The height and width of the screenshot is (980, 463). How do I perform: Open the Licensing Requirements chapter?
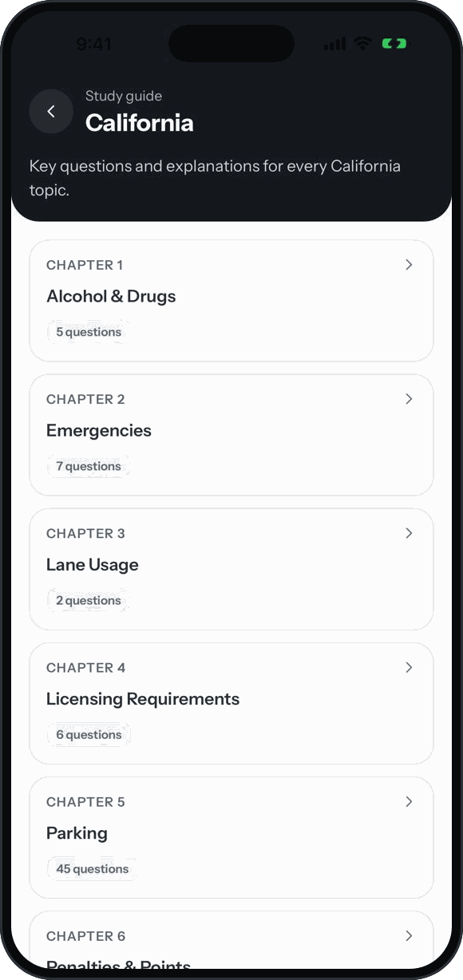[x=143, y=699]
